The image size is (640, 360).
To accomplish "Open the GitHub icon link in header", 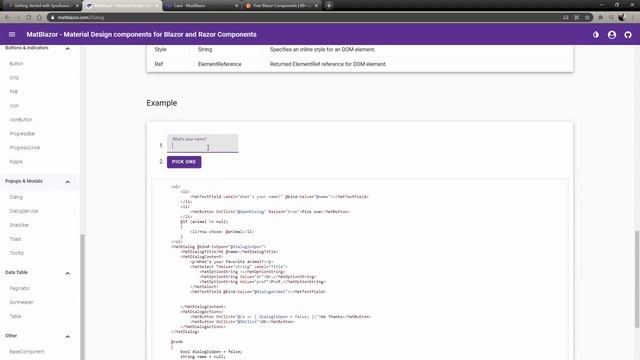I will (x=628, y=35).
